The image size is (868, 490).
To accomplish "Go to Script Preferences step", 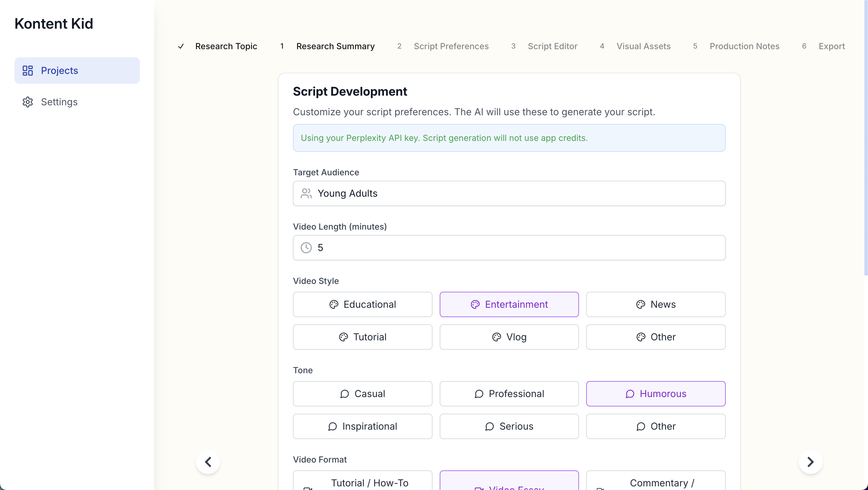I will (x=451, y=46).
